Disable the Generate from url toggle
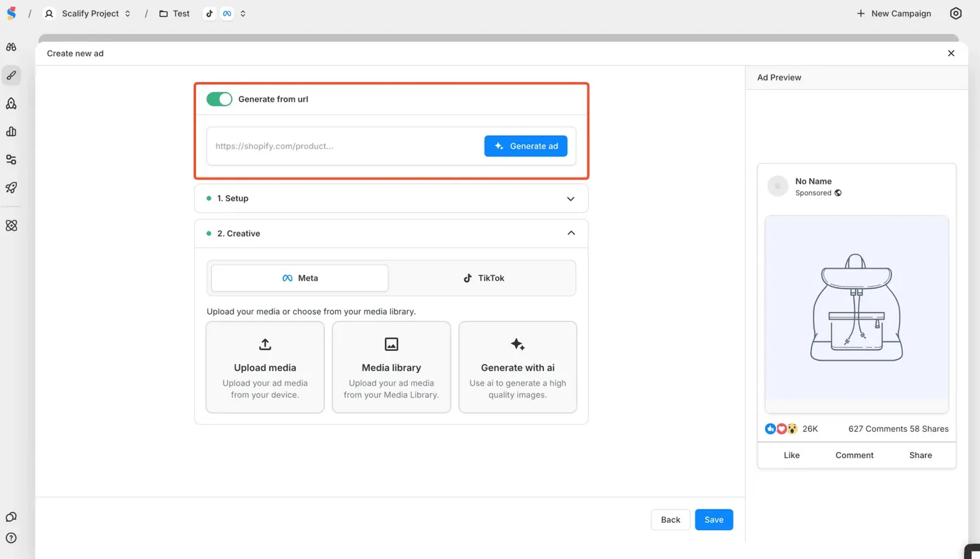 click(x=219, y=99)
